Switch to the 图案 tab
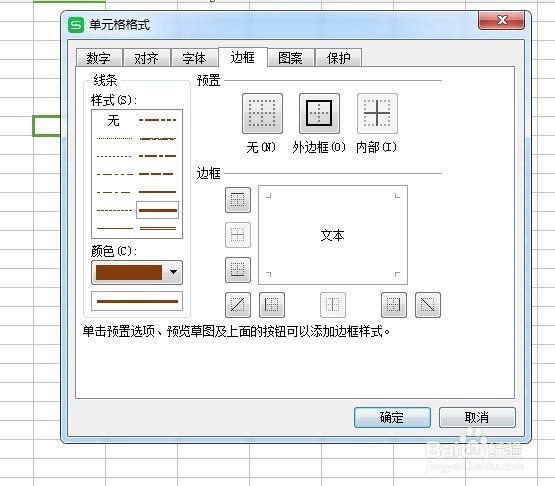Viewport: 555px width, 486px height. pyautogui.click(x=291, y=58)
